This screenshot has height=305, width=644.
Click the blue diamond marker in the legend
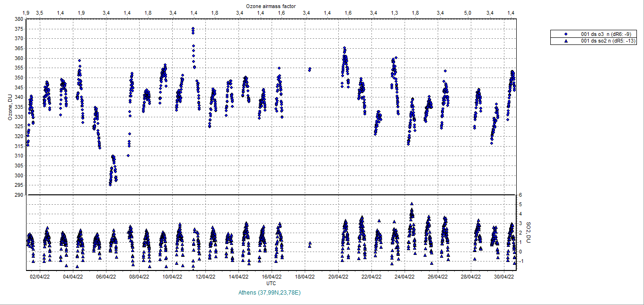click(566, 34)
